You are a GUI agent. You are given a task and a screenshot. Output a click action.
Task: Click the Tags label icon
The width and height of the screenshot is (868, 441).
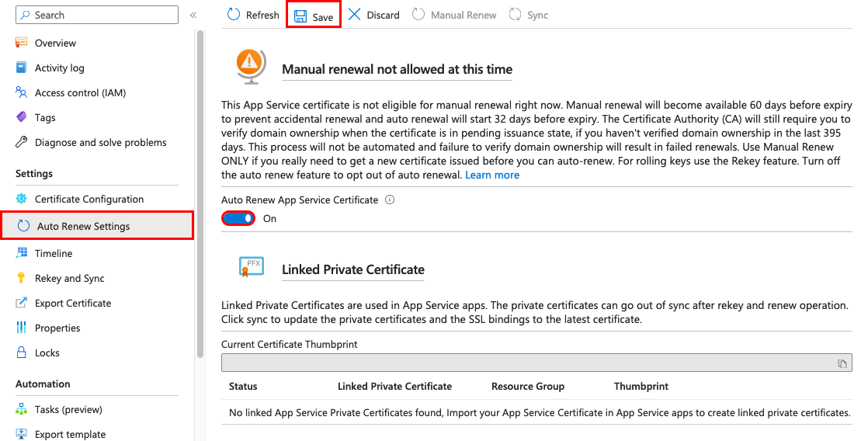click(22, 118)
